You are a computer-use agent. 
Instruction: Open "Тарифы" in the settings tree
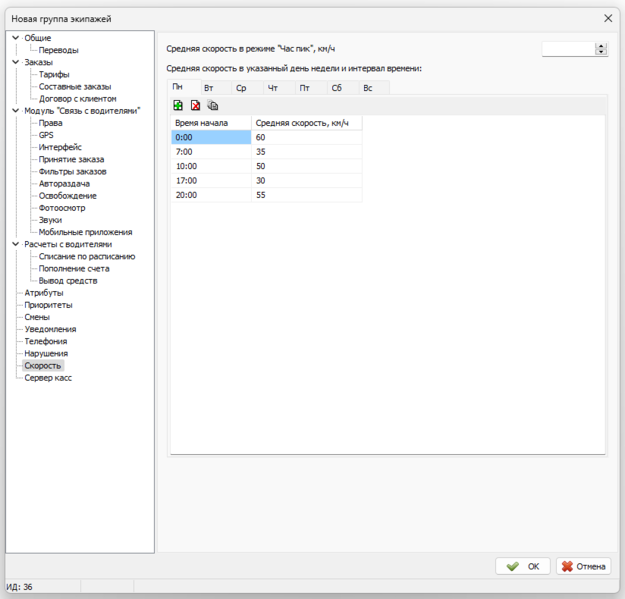click(x=54, y=74)
